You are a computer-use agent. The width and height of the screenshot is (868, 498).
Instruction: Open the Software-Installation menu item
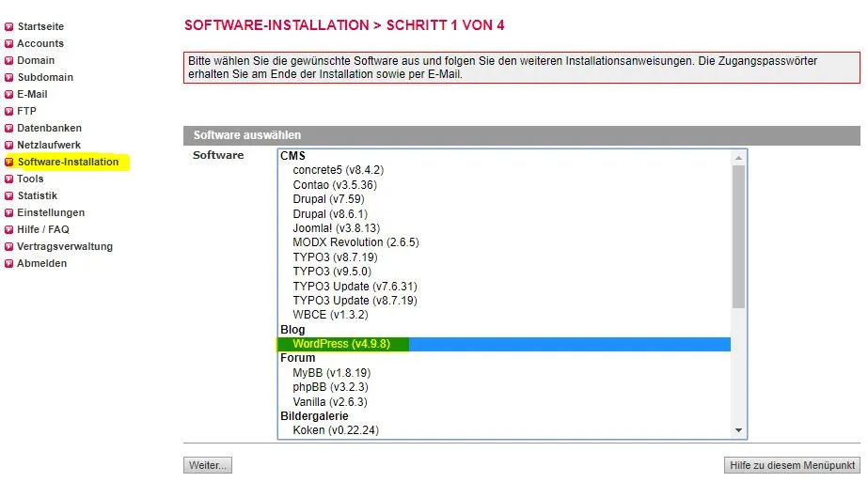click(68, 163)
